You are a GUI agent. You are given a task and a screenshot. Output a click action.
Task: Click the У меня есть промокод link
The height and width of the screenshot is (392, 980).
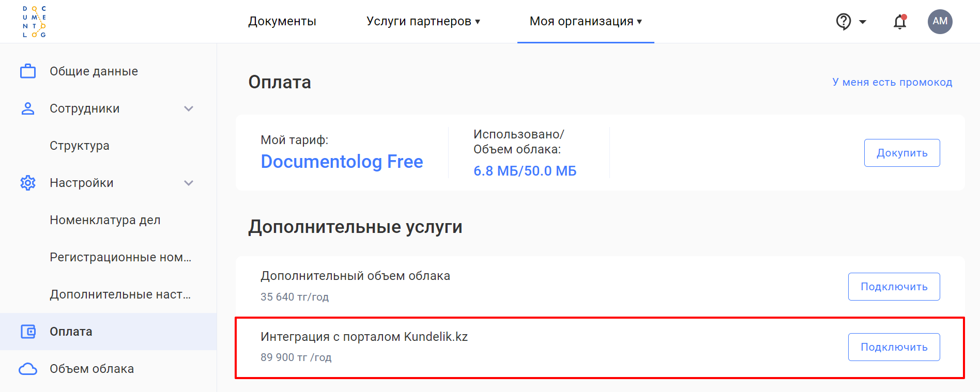892,82
